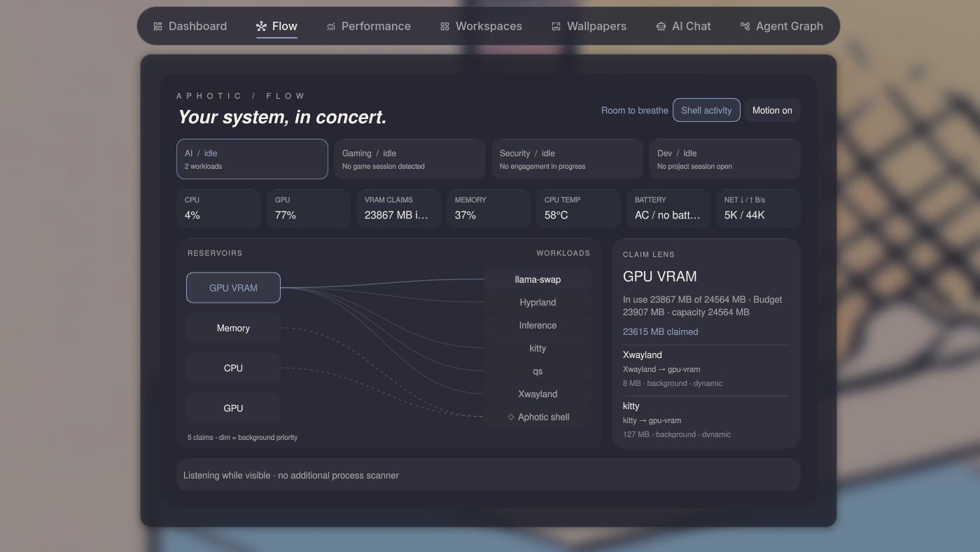Click the qs workload node
Screen dimensions: 980x552
[x=538, y=371]
